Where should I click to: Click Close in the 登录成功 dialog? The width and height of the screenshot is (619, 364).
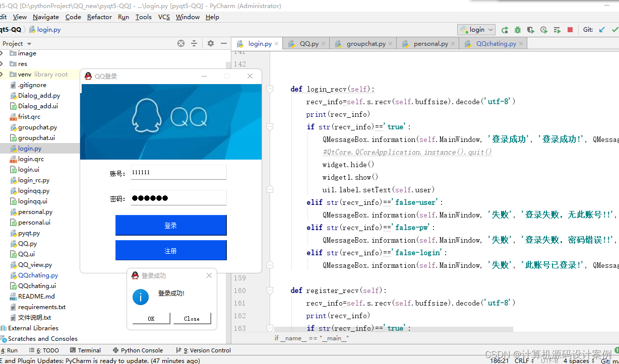point(192,319)
